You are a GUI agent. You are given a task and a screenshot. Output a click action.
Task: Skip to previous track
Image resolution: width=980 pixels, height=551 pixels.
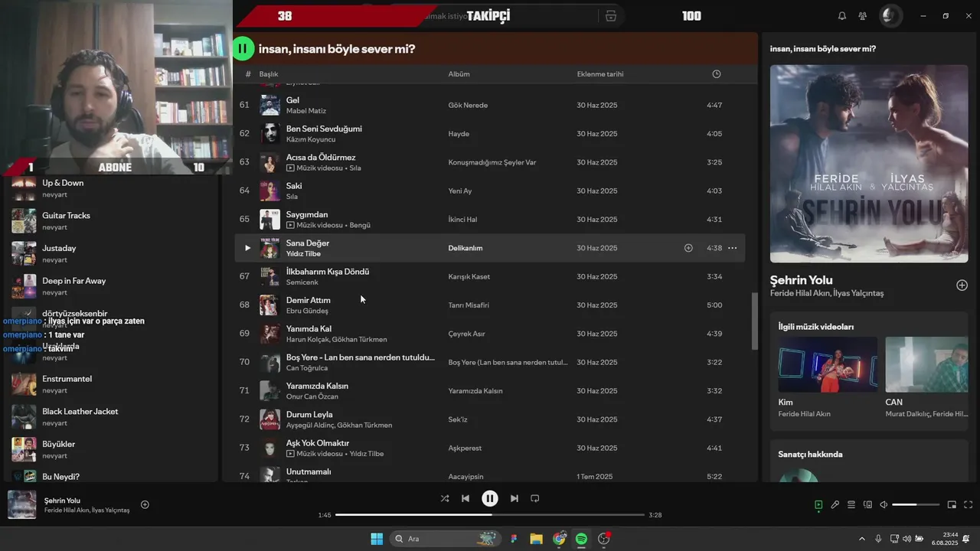pyautogui.click(x=465, y=498)
